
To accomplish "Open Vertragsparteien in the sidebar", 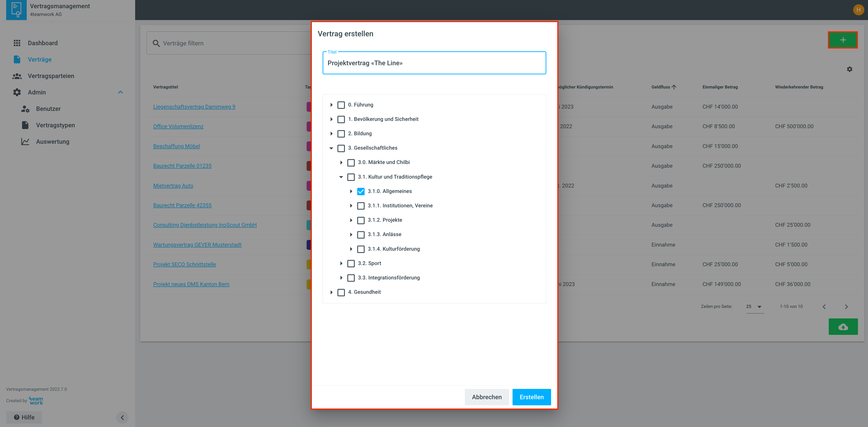I will [51, 76].
